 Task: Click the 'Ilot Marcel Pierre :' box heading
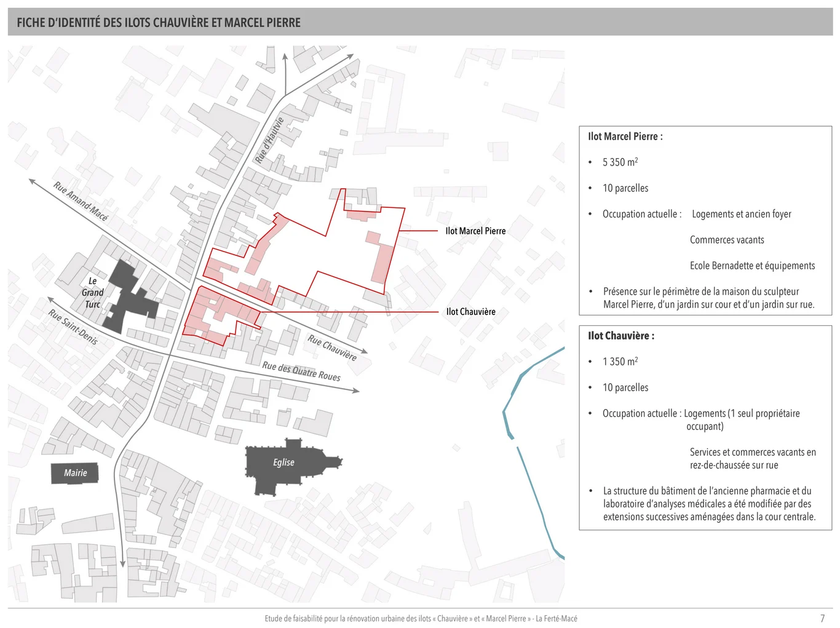625,137
